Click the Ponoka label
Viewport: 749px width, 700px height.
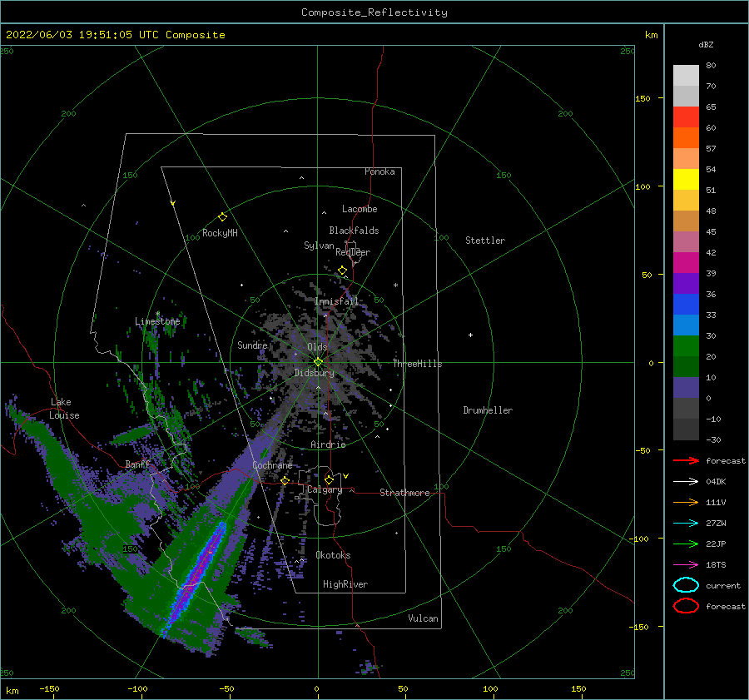click(x=379, y=171)
